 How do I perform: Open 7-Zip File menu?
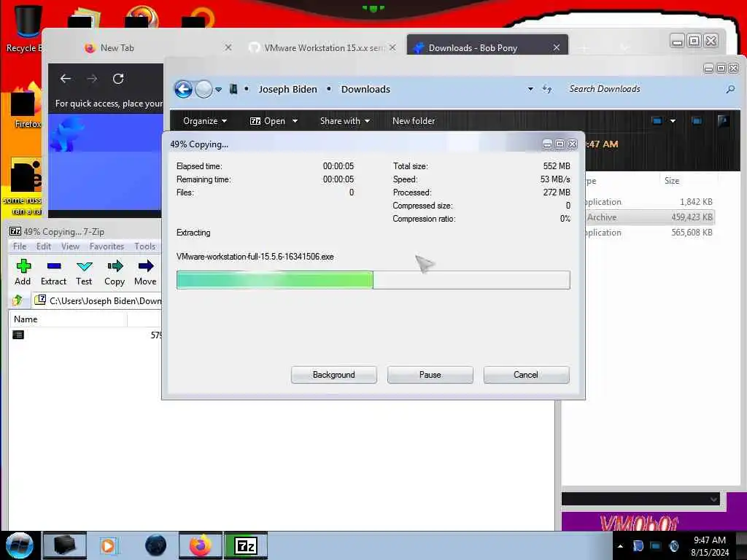[20, 246]
